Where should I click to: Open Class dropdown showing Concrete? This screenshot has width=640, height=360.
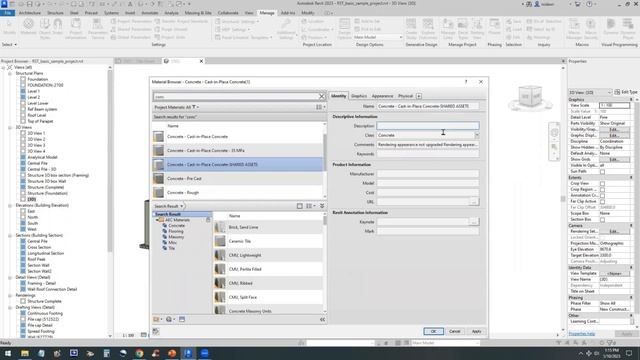point(476,135)
